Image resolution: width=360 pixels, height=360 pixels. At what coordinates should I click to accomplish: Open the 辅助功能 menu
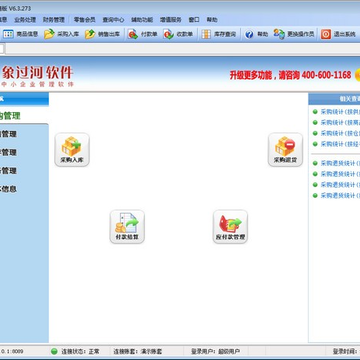[142, 20]
